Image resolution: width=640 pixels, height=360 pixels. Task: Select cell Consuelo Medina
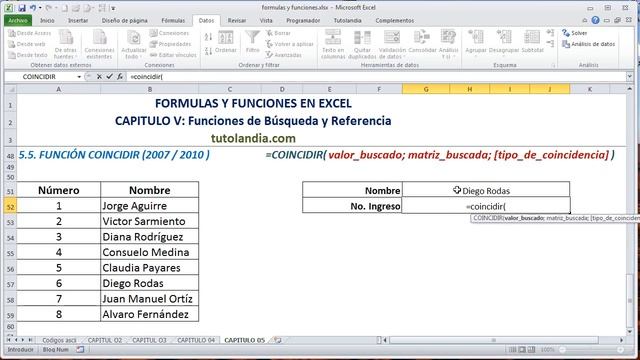149,252
